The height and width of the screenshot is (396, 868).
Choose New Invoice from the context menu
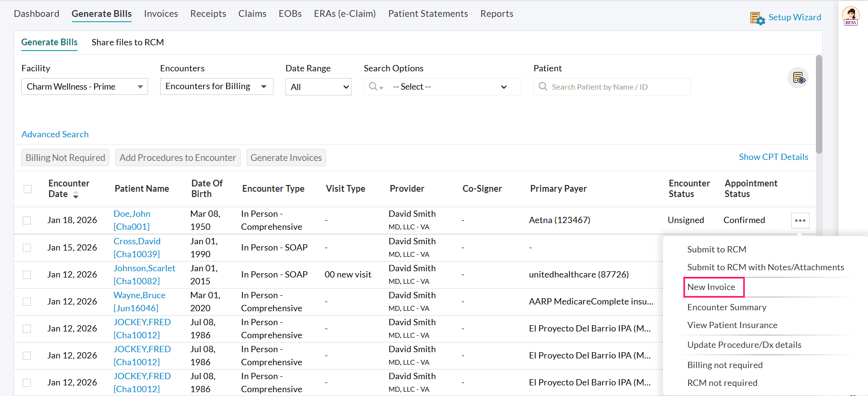click(x=711, y=287)
